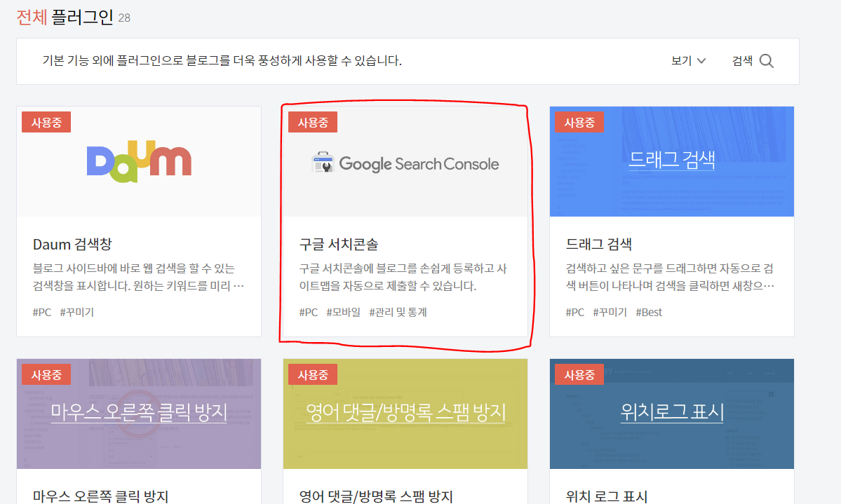Open the Daum logo thumbnail
Image resolution: width=841 pixels, height=504 pixels.
pyautogui.click(x=139, y=161)
